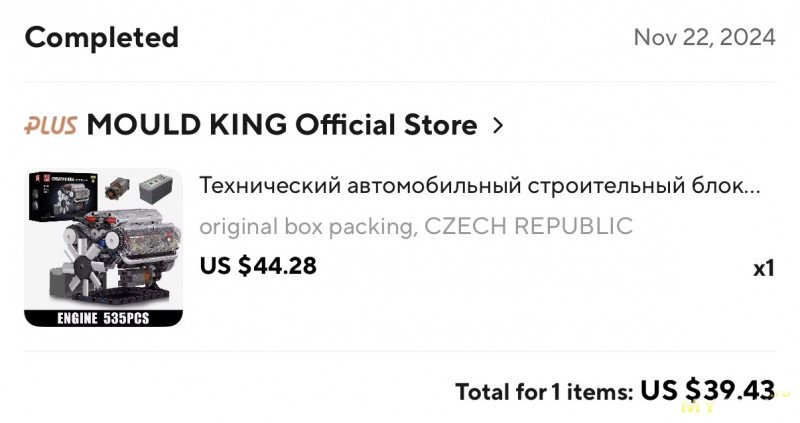Screen dimensions: 800x423
Task: Open the engine building set product thumbnail
Action: tap(103, 247)
